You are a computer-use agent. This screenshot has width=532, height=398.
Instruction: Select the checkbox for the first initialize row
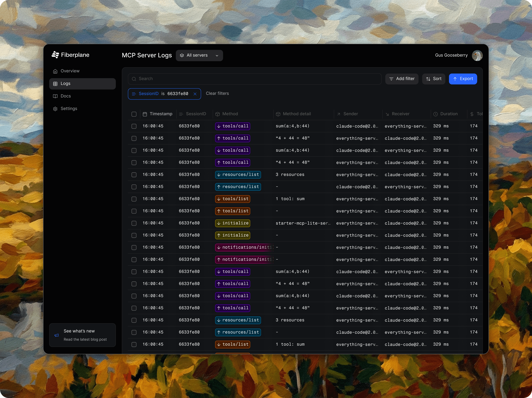pos(134,223)
